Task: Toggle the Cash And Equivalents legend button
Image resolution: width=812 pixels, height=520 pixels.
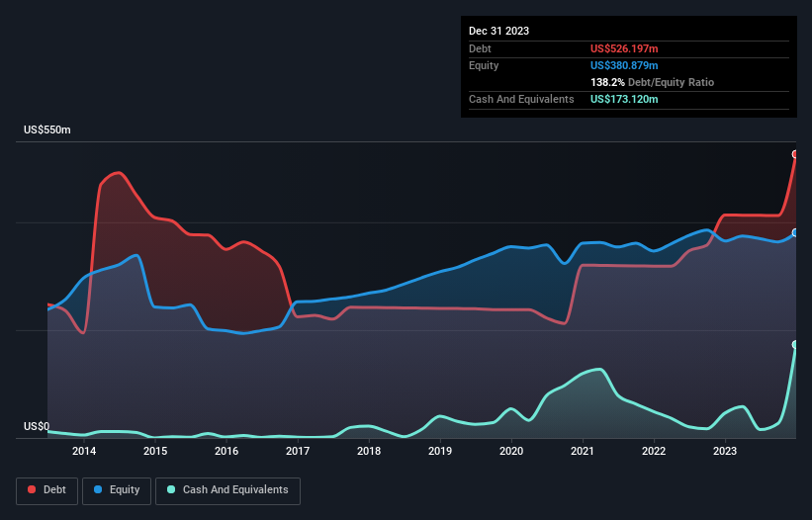Action: tap(227, 490)
